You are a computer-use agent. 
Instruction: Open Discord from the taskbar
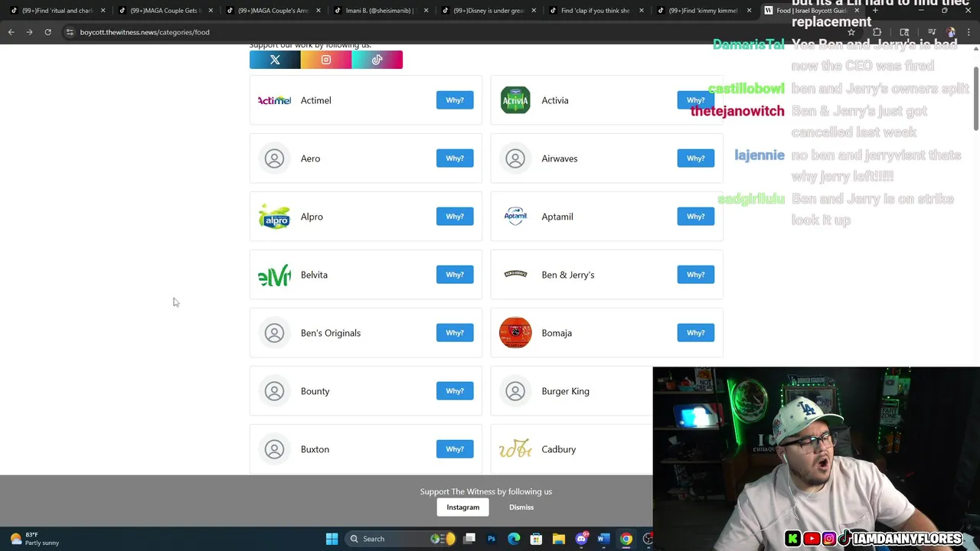[x=581, y=539]
